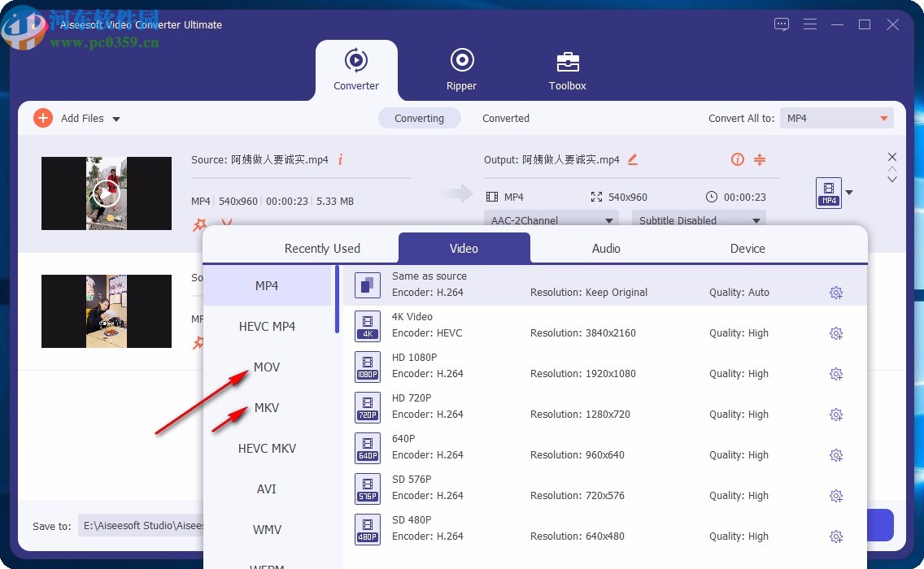Viewport: 924px width, 569px height.
Task: Click the orange circled info icon above output
Action: click(737, 160)
